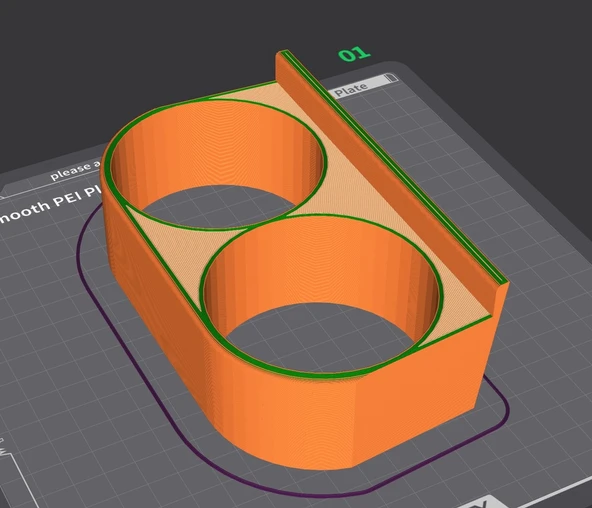This screenshot has width=592, height=508.
Task: Click the edit icon beside Plate name
Action: pos(392,78)
